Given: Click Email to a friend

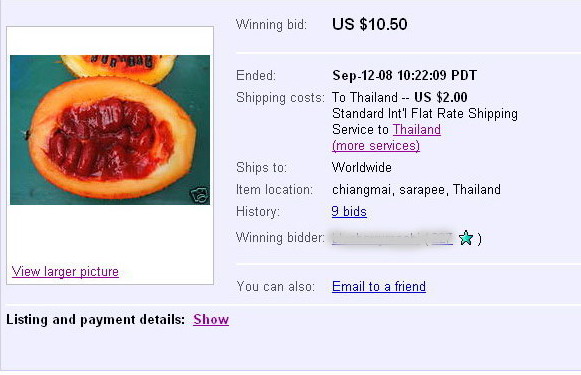Looking at the screenshot, I should click(379, 286).
